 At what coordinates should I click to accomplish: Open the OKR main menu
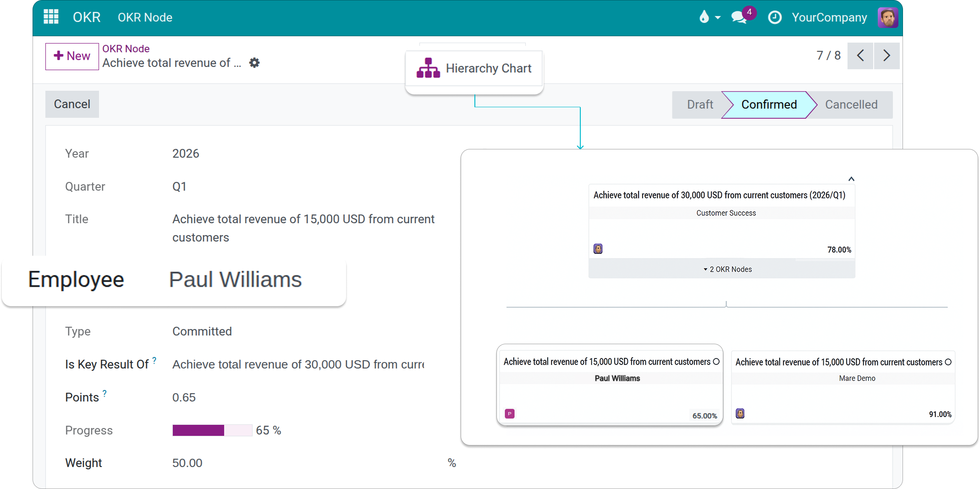point(87,17)
